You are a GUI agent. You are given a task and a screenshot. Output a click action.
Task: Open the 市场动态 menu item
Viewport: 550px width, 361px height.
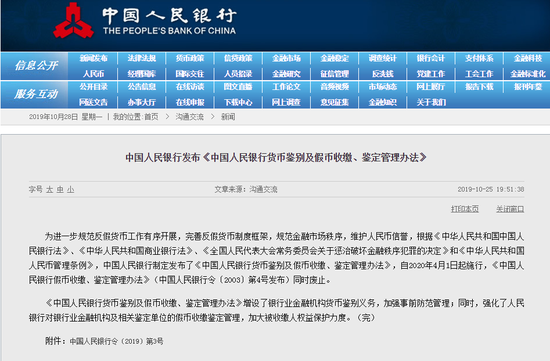point(383,87)
